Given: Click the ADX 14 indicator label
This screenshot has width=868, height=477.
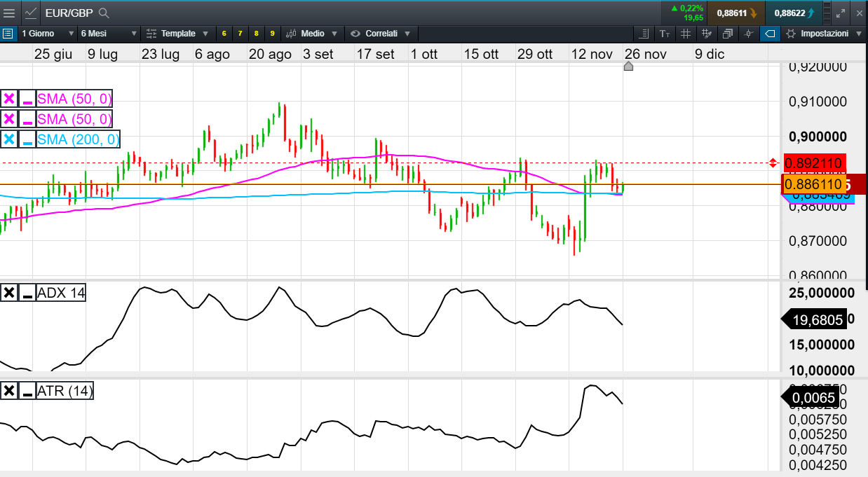Looking at the screenshot, I should 61,293.
